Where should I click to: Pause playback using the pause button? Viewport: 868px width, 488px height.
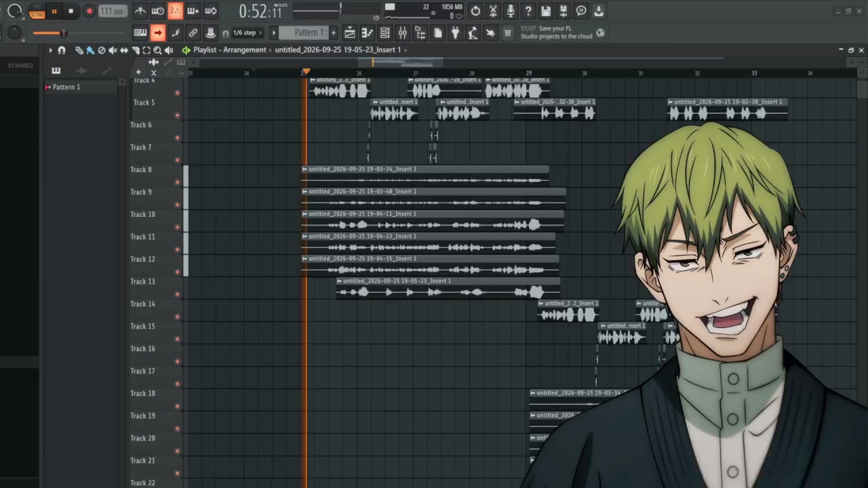tap(54, 12)
